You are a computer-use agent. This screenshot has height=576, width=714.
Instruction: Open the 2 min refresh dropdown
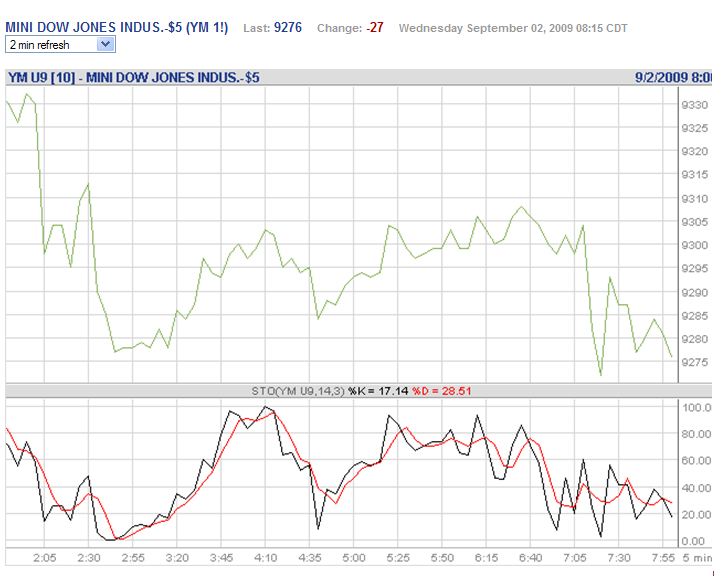click(60, 45)
